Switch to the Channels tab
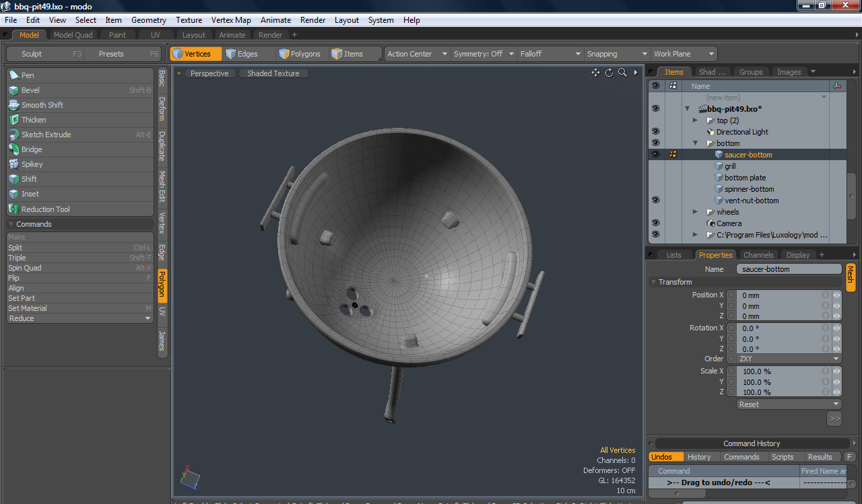The height and width of the screenshot is (504, 862). [758, 255]
